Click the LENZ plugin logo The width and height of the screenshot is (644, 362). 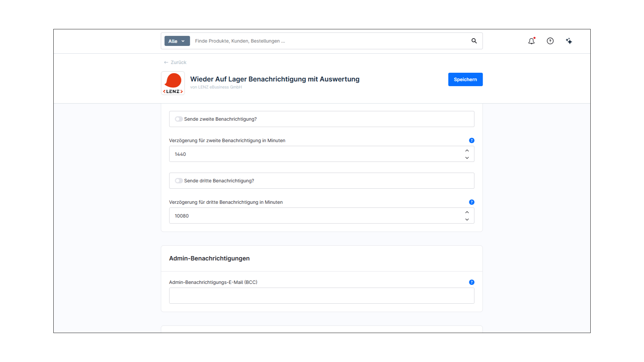[x=173, y=83]
